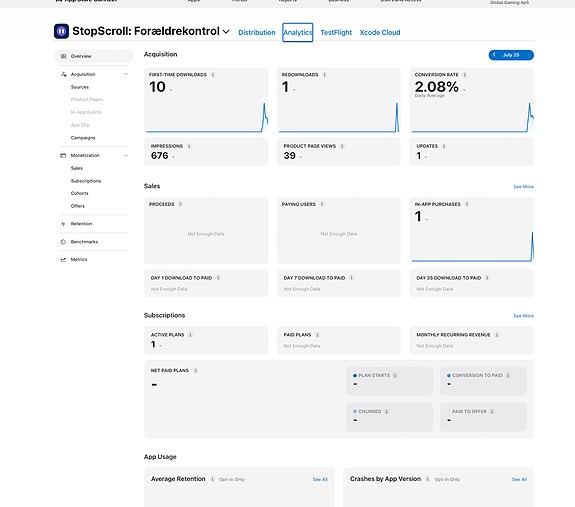The image size is (575, 507).
Task: Click the Metrics chart icon
Action: (63, 260)
